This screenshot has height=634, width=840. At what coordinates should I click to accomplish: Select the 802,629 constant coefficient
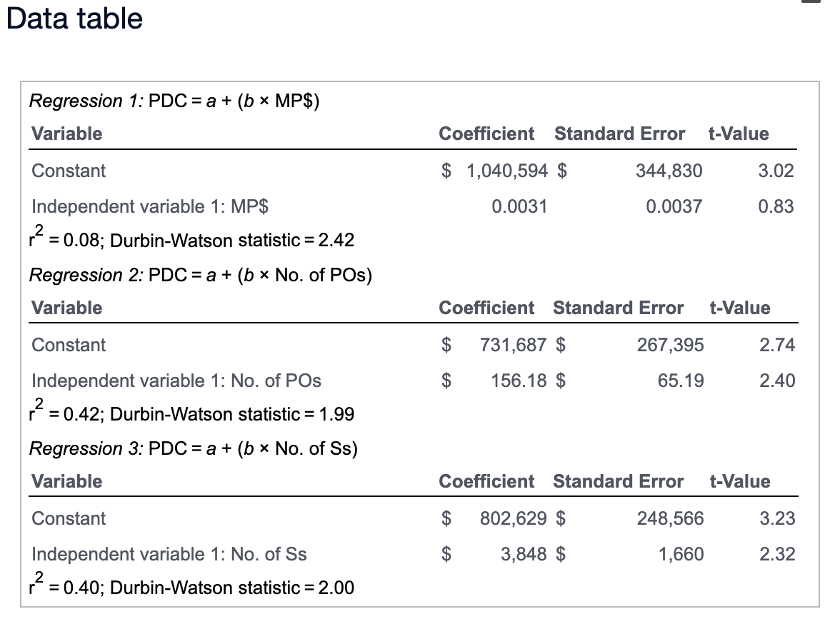514,518
